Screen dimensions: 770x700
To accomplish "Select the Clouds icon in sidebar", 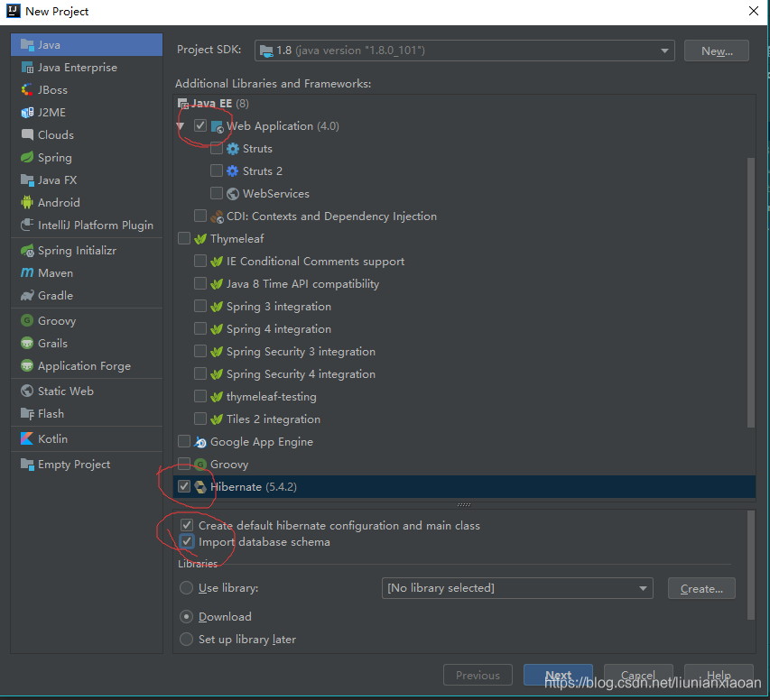I will point(27,134).
